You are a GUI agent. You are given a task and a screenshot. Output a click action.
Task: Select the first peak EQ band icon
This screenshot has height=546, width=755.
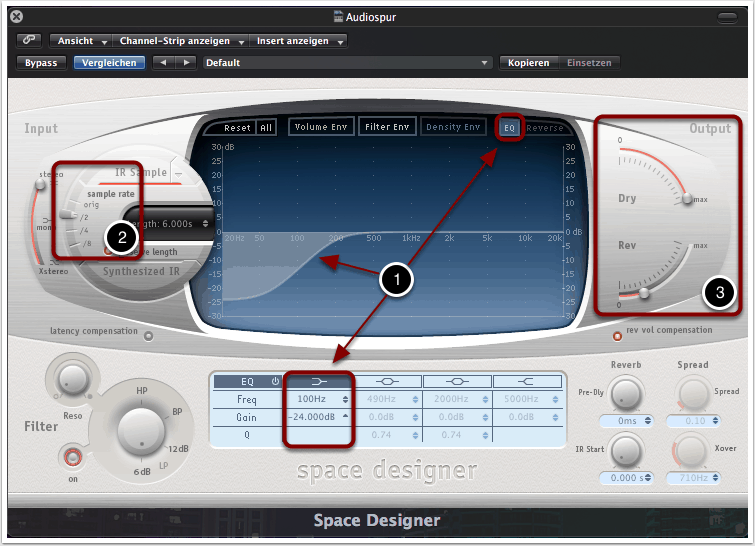[x=388, y=381]
